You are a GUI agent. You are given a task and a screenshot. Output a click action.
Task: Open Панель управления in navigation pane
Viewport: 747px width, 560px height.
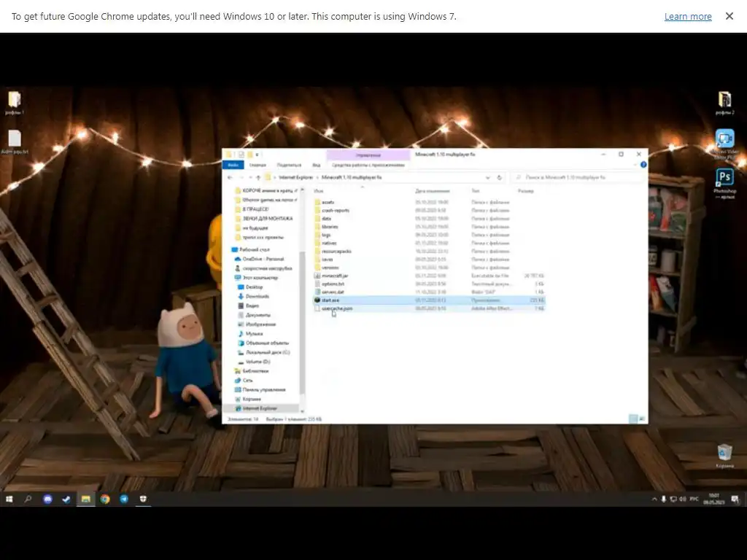[x=264, y=389]
